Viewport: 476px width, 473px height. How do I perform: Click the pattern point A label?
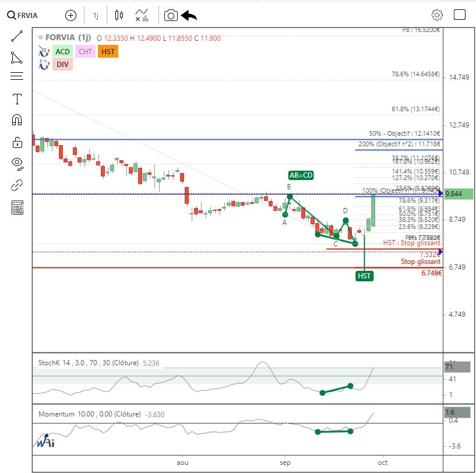pos(284,223)
